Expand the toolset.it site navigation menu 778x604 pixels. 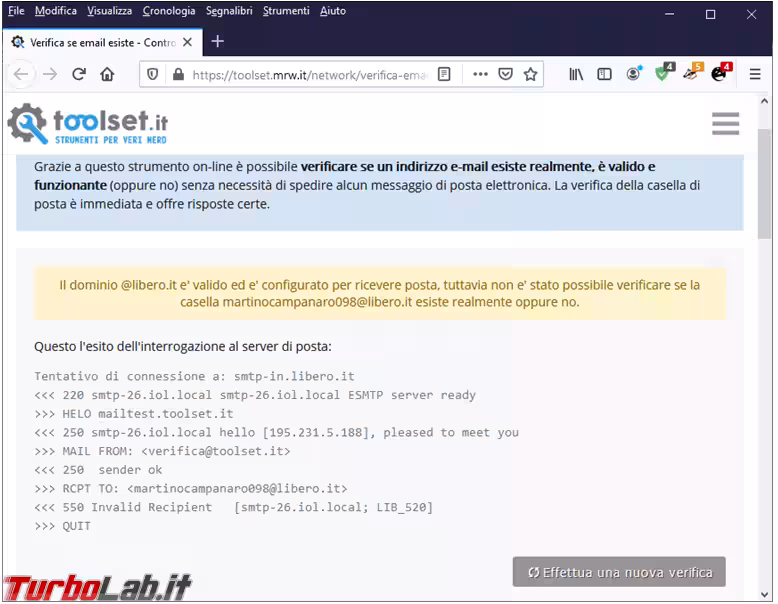(x=725, y=123)
